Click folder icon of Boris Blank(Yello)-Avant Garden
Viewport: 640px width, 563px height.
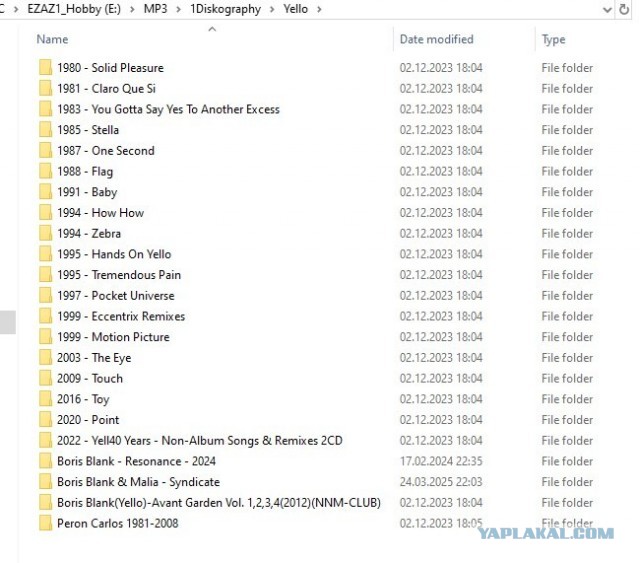pos(45,502)
